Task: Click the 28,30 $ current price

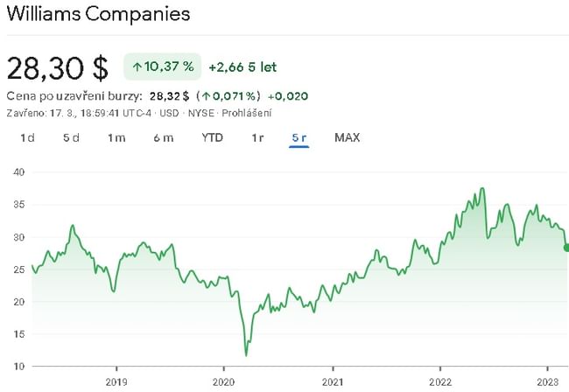Action: [58, 66]
